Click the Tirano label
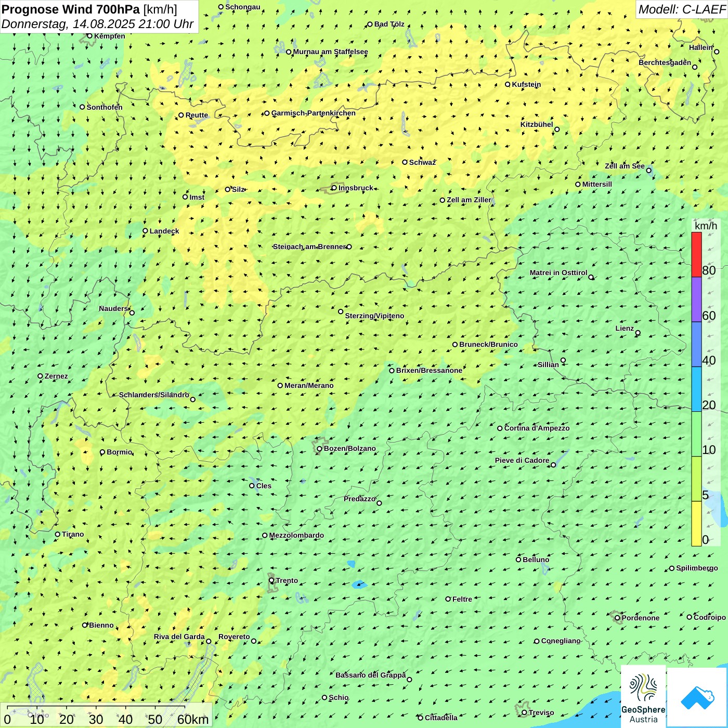Viewport: 728px width, 728px height. [x=73, y=534]
